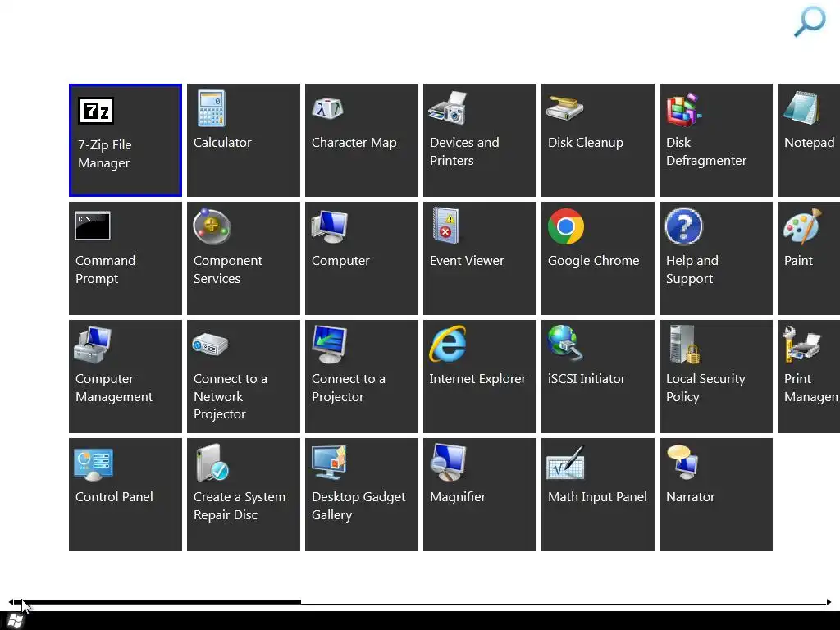This screenshot has width=840, height=630.
Task: Open the Computer Management icon
Action: (x=93, y=345)
